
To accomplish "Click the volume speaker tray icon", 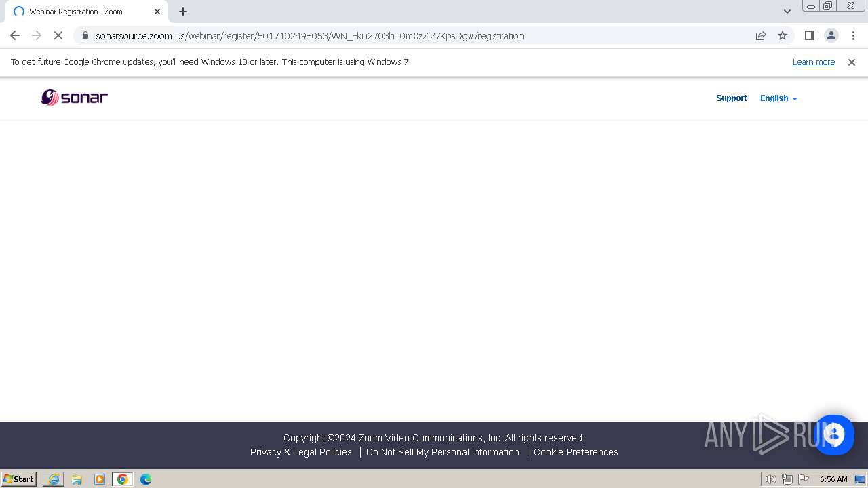I will [x=770, y=479].
